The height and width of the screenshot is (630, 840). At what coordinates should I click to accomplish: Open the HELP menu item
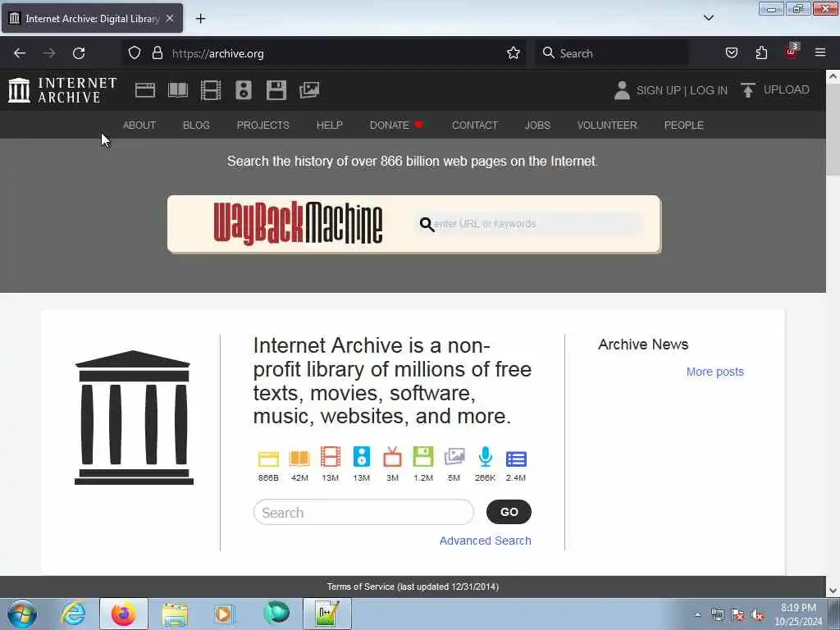[x=330, y=126]
